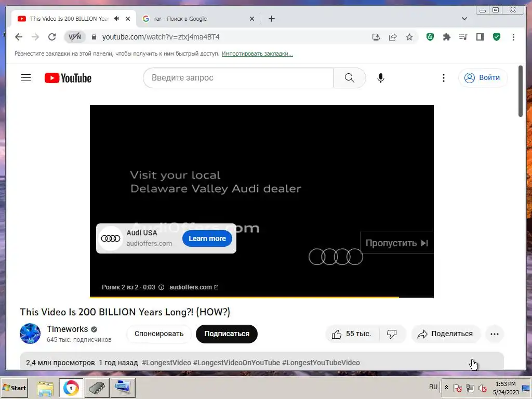
Task: Toggle the browser VPN badge
Action: tap(75, 37)
